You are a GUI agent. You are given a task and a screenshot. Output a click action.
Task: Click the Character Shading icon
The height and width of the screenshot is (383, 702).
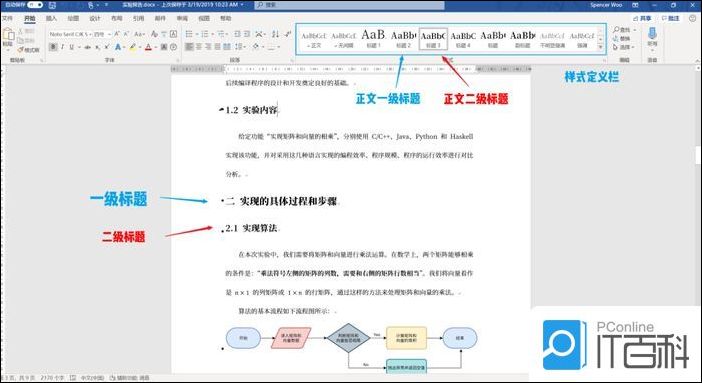pos(164,47)
